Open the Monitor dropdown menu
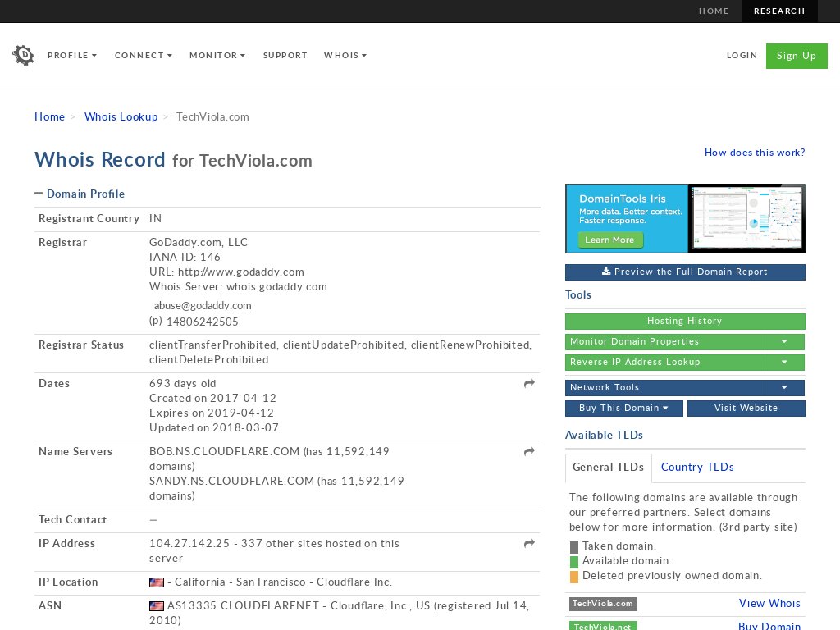Image resolution: width=840 pixels, height=630 pixels. click(x=217, y=55)
